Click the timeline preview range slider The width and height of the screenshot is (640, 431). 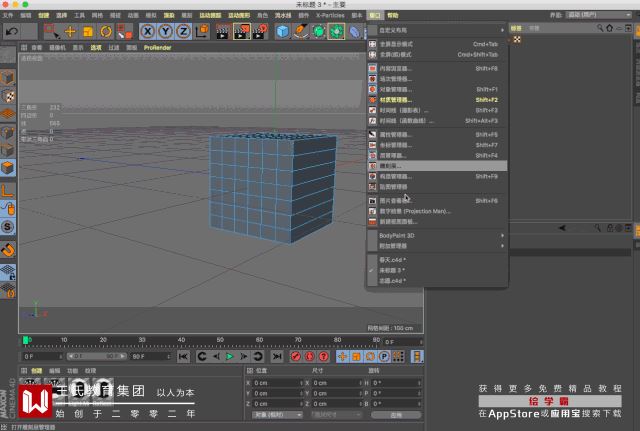click(96, 356)
